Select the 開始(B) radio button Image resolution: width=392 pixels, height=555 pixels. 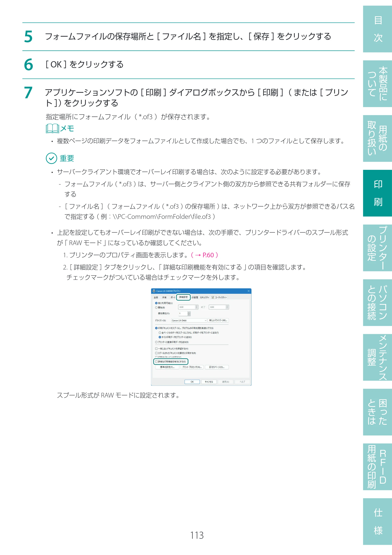point(156,308)
